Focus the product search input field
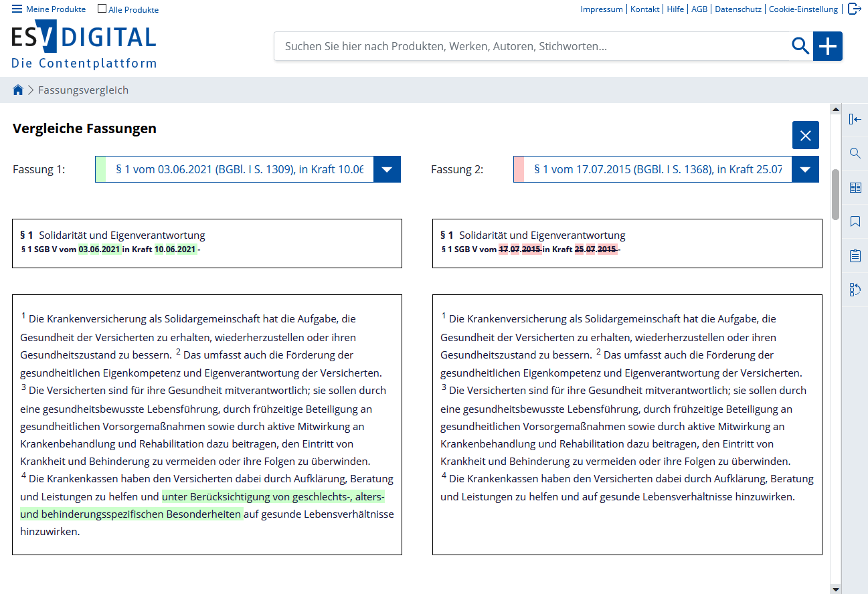868x594 pixels. (x=532, y=46)
